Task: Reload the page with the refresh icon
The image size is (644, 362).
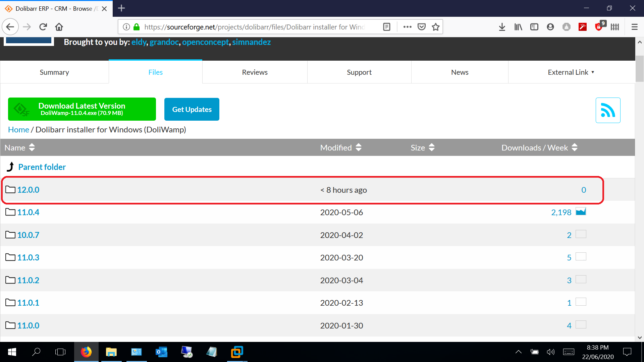Action: click(x=43, y=27)
